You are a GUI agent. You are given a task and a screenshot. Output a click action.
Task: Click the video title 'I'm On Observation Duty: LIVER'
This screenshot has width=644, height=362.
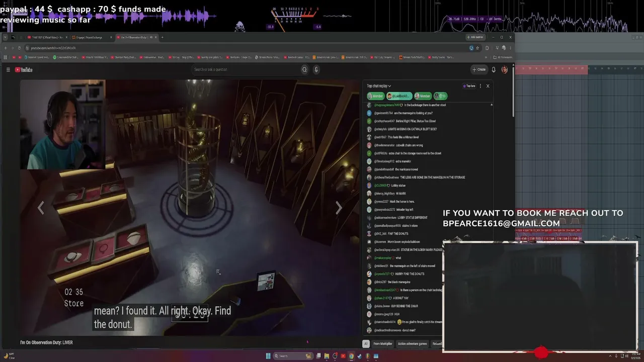46,343
